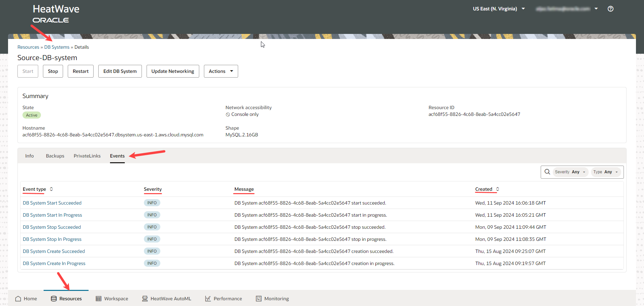This screenshot has width=644, height=306.
Task: Click the Severity column header
Action: click(x=153, y=189)
